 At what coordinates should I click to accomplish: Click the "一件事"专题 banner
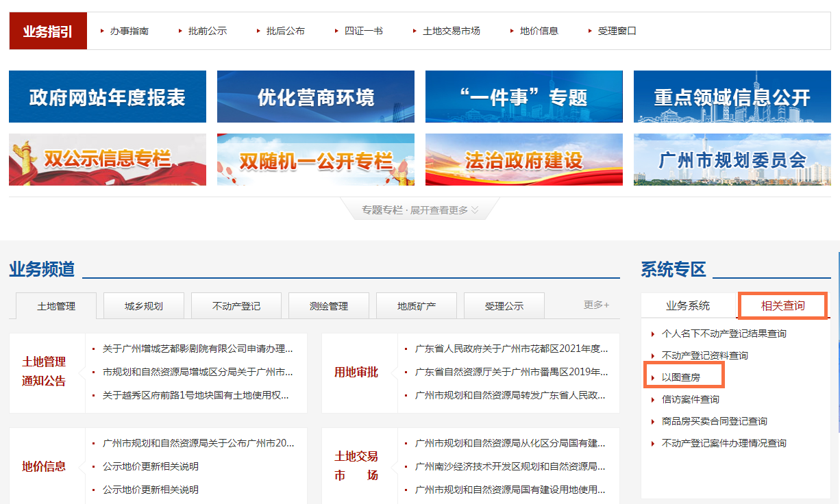[x=524, y=97]
